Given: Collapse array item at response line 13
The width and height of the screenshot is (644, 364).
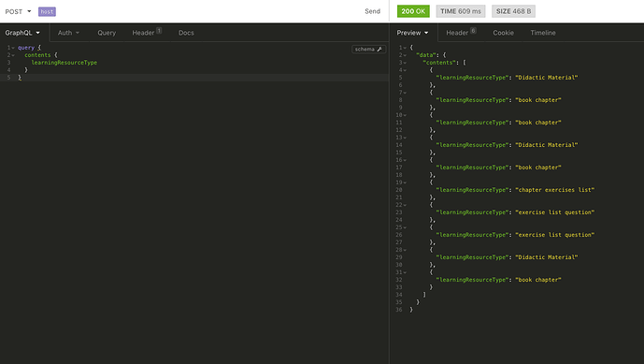Looking at the screenshot, I should coord(405,138).
